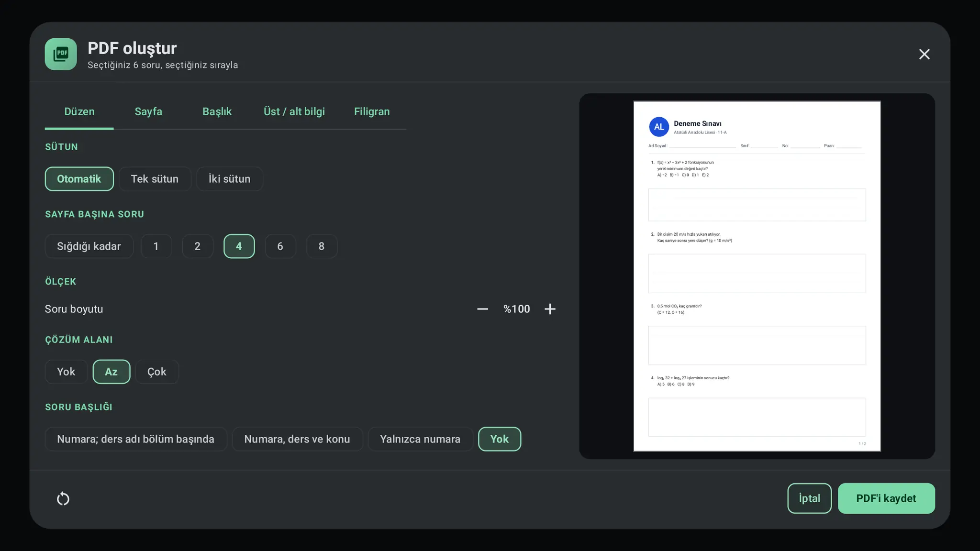Set 8 questions per page

coord(322,246)
